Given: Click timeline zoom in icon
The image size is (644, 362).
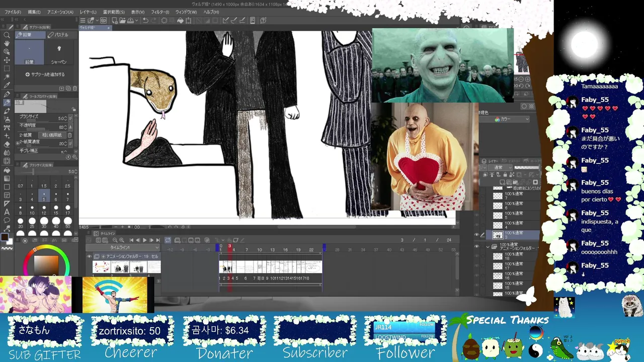Looking at the screenshot, I should (x=122, y=240).
